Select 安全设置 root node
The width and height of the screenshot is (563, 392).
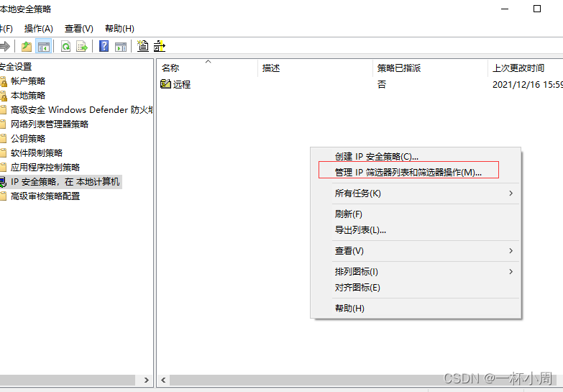coord(16,67)
